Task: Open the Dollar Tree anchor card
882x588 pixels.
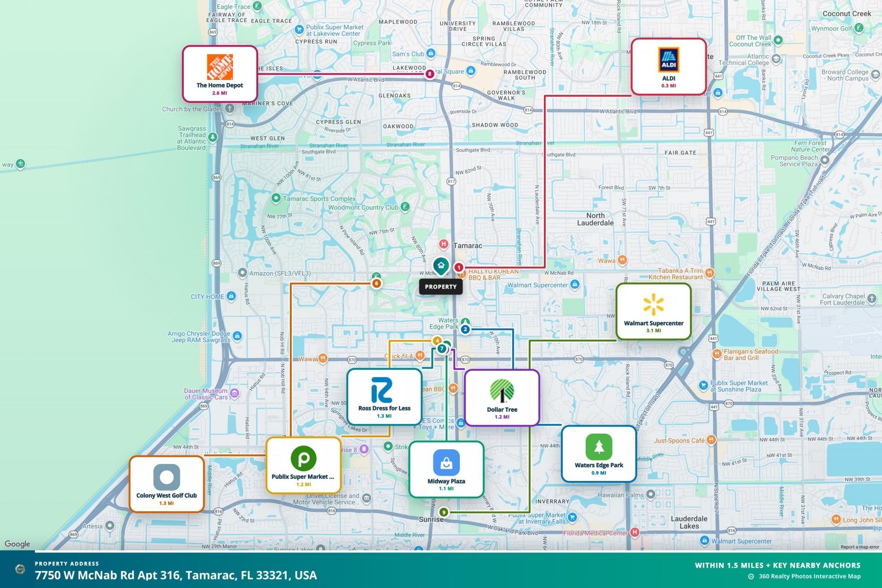Action: click(x=502, y=398)
